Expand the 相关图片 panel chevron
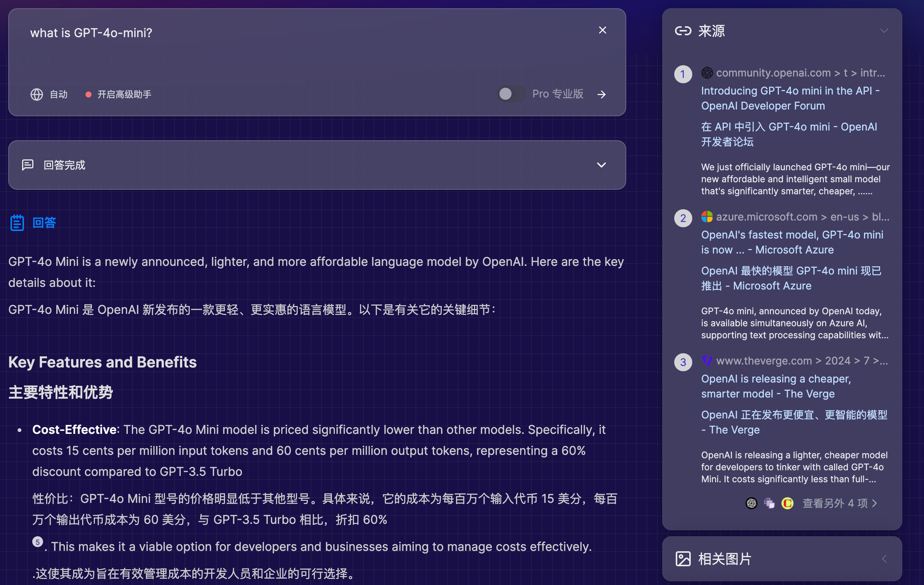Image resolution: width=924 pixels, height=585 pixels. [x=884, y=558]
